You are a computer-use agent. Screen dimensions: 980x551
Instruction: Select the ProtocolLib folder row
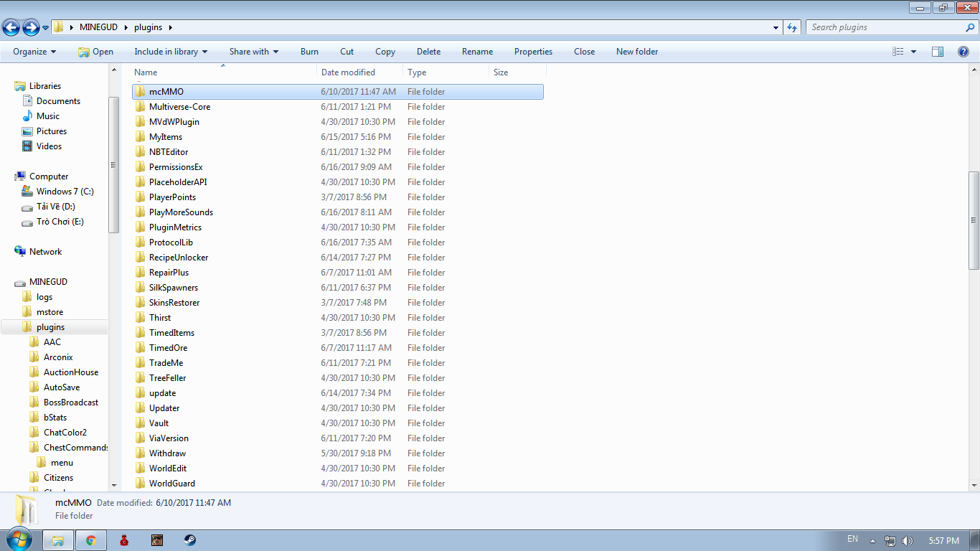(x=337, y=242)
